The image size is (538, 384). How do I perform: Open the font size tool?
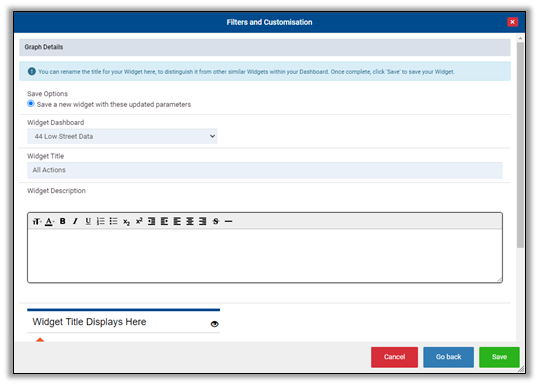[36, 221]
